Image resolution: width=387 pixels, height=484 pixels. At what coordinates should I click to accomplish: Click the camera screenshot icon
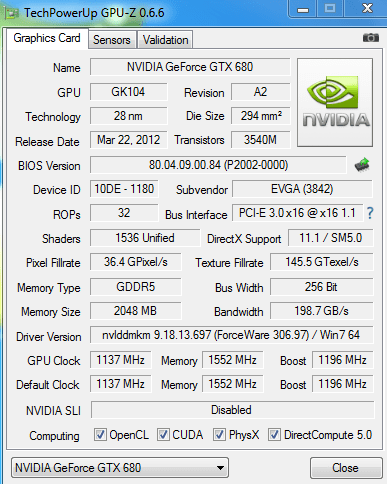pos(371,38)
